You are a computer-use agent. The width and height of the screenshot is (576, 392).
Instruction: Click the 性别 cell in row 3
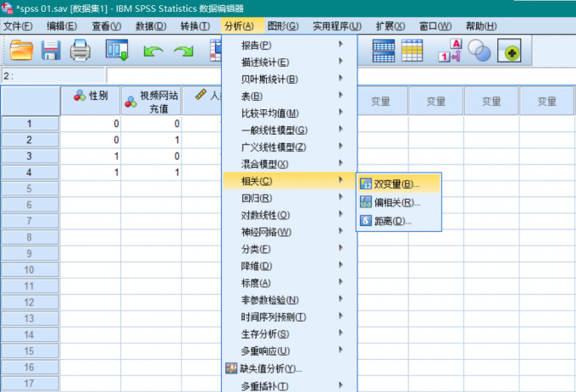(x=91, y=156)
